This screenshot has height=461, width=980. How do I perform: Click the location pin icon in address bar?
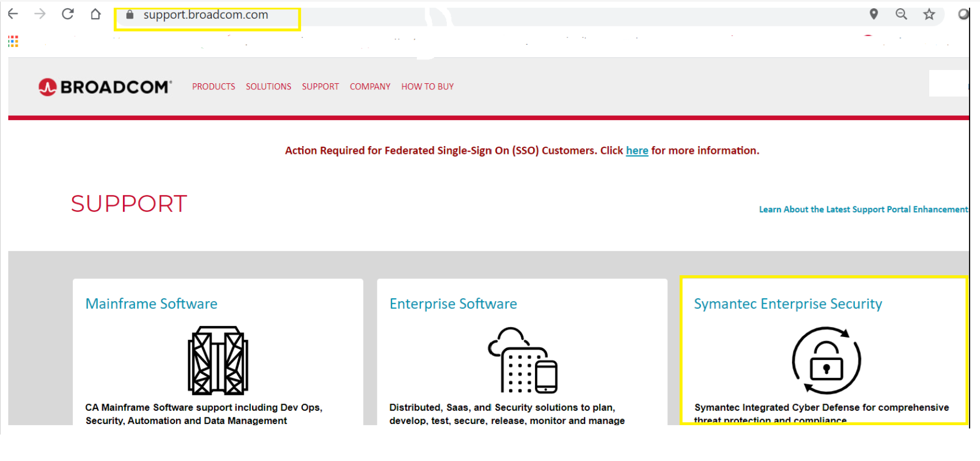point(874,14)
